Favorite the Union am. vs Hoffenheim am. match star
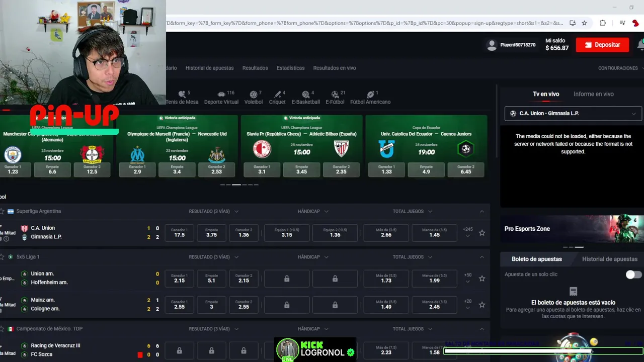The height and width of the screenshot is (362, 644). pos(482,278)
